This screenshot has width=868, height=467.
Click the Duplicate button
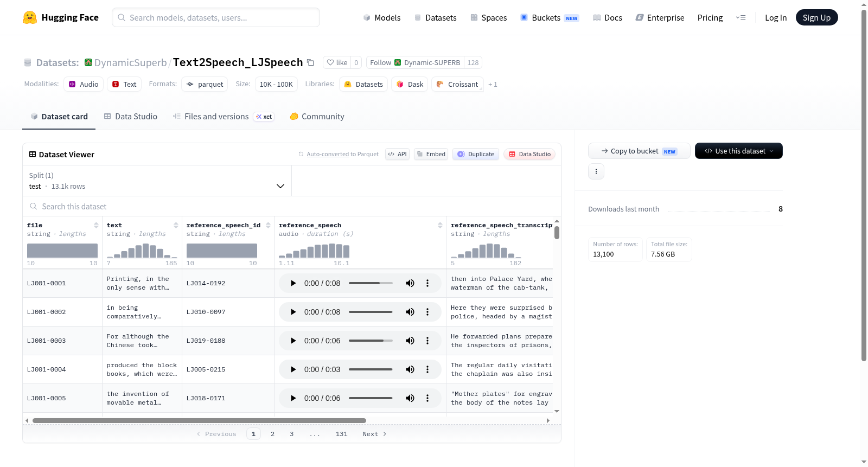pos(476,154)
